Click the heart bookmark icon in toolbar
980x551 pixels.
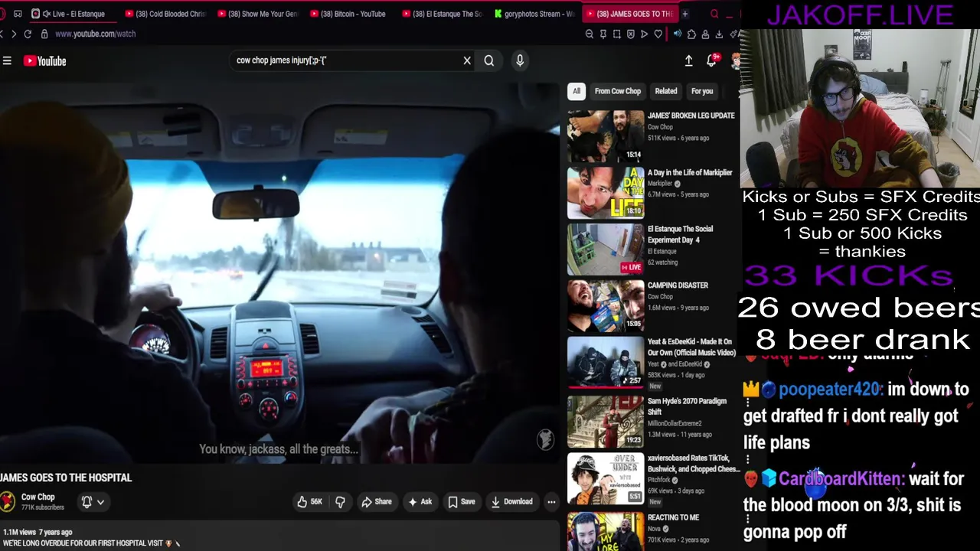658,34
